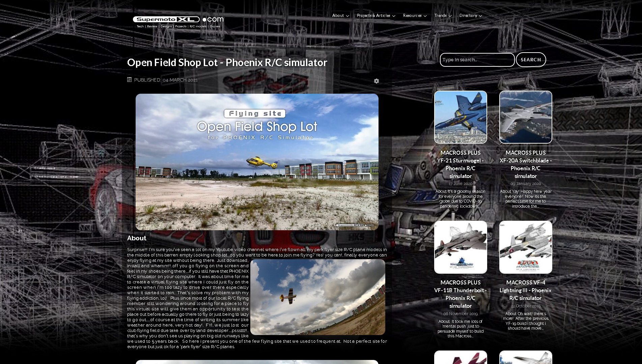
Task: Follow the MACROSS VF-4 Lightning III title link
Action: [x=526, y=290]
